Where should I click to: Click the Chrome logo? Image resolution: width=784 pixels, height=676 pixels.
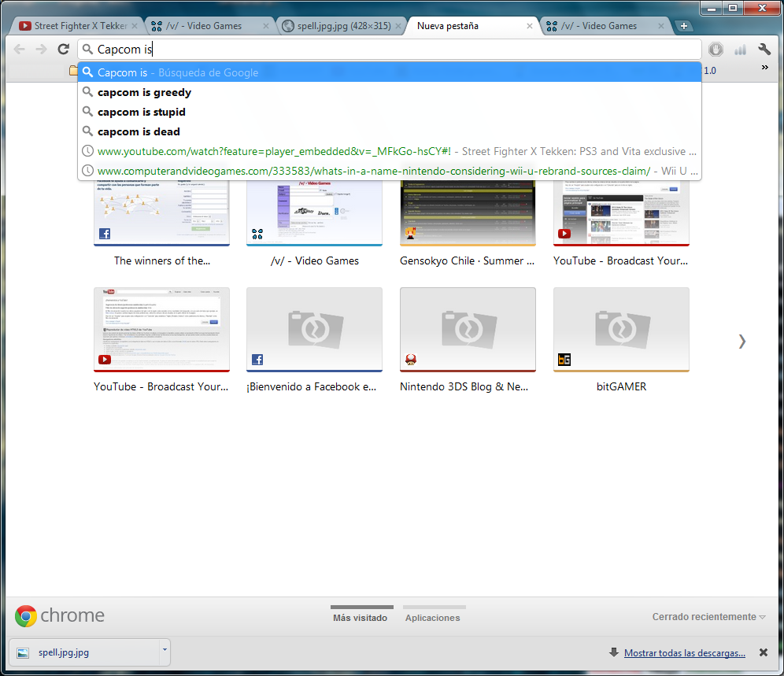pos(60,615)
